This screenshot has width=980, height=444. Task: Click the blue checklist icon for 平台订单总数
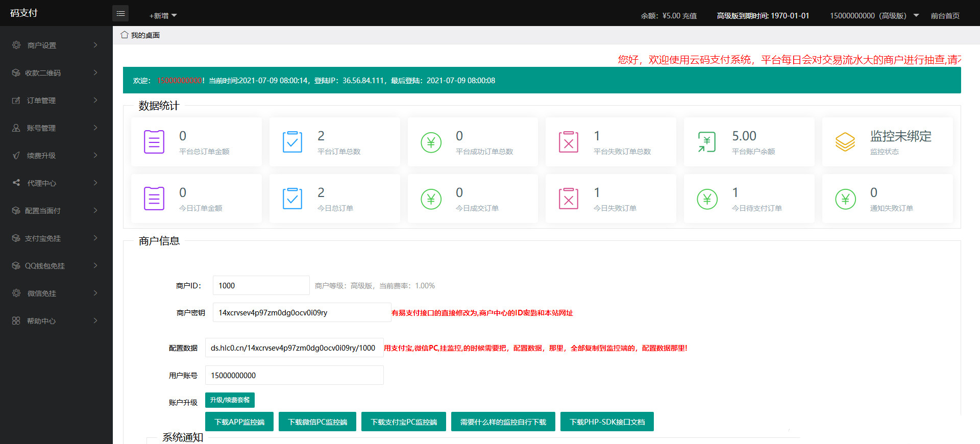(x=292, y=142)
